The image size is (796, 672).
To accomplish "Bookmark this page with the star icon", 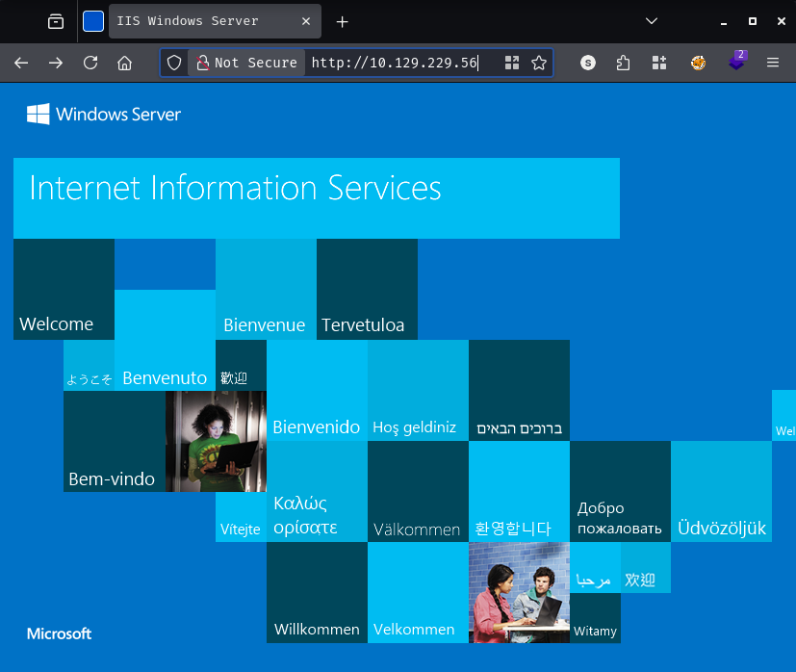I will coord(539,63).
